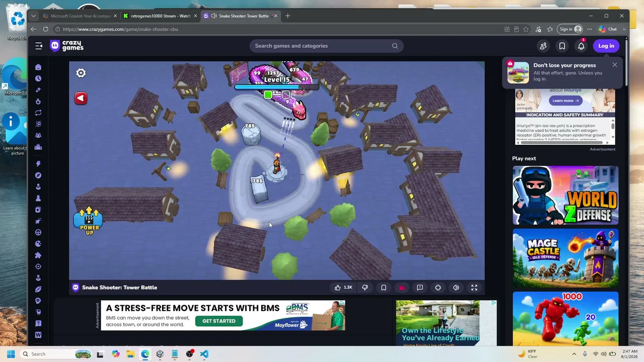Select the Snake Shooter: Tower Battle tab
The image size is (644, 362).
click(x=240, y=16)
